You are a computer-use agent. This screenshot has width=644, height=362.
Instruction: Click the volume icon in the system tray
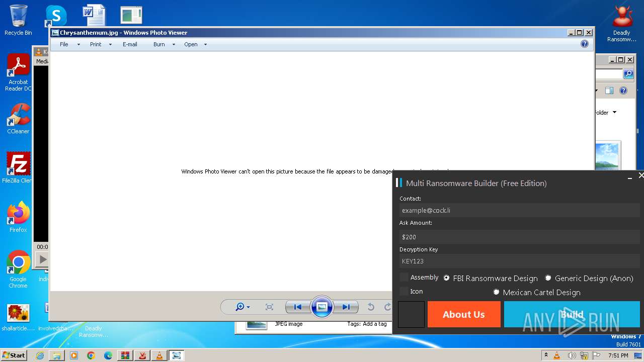click(572, 355)
